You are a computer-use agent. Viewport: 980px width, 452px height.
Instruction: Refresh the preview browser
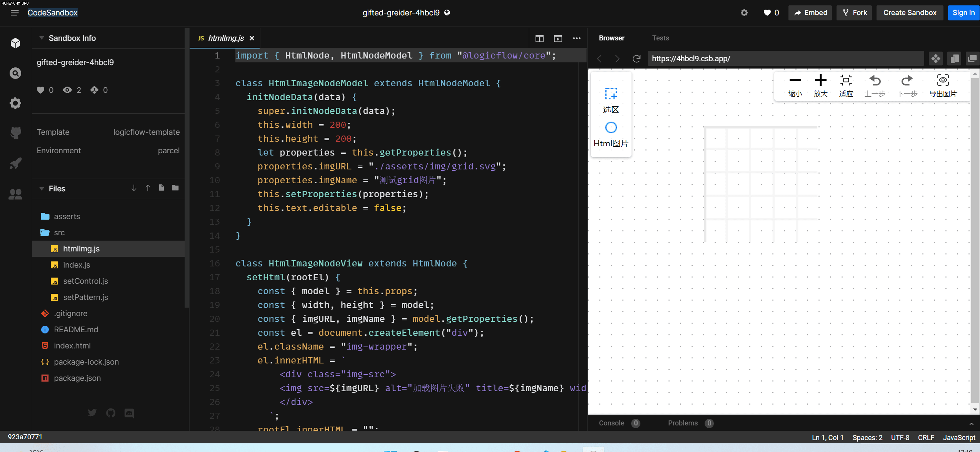pyautogui.click(x=636, y=59)
